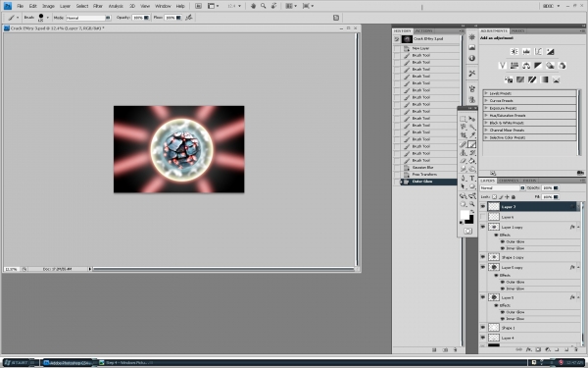Switch to the Masks tab
Image resolution: width=588 pixels, height=368 pixels.
click(x=517, y=30)
